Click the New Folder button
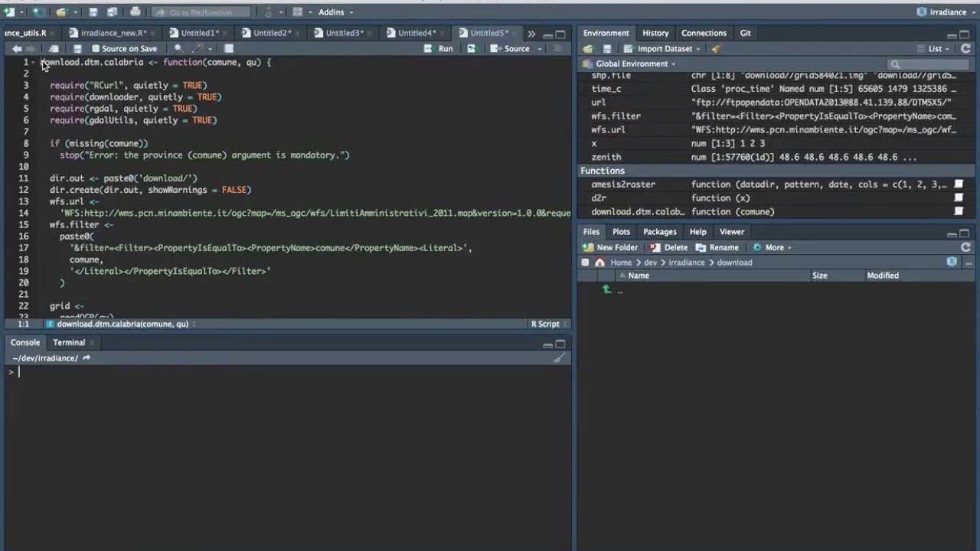 pyautogui.click(x=610, y=247)
